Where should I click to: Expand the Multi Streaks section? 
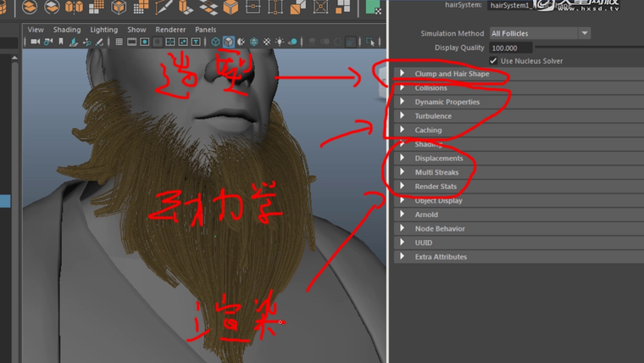tap(402, 172)
